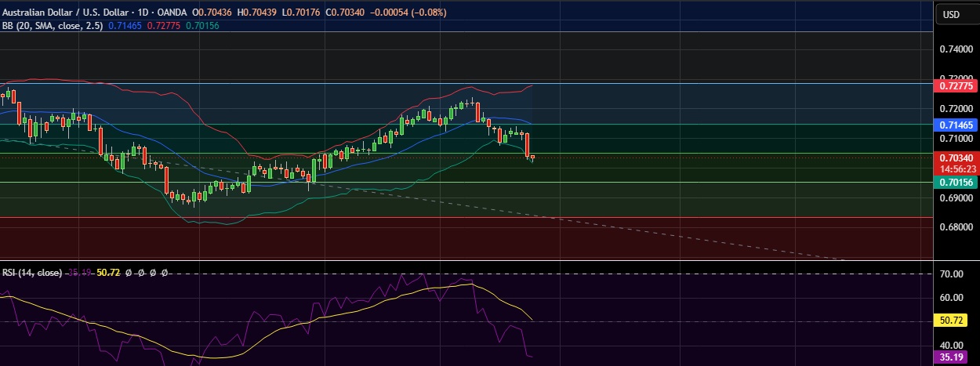
Task: Select the RSI (14, close) indicator legend
Action: tap(31, 272)
